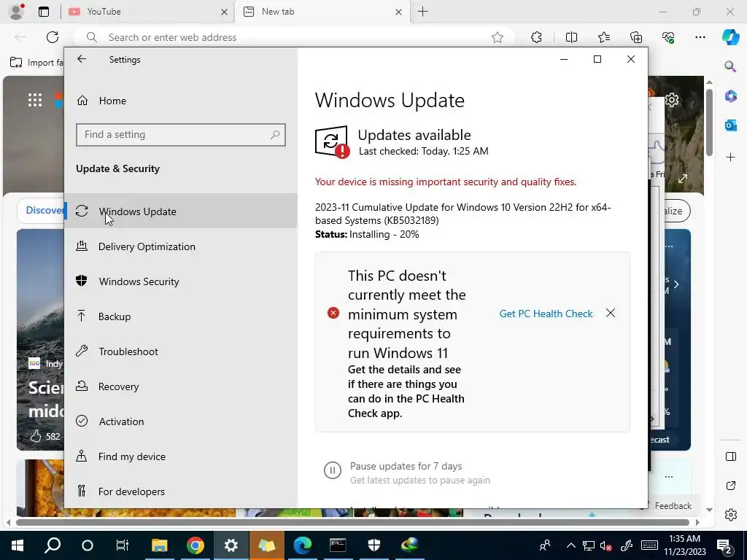Click Discover tab on Edge new tab page
The height and width of the screenshot is (560, 747).
click(43, 211)
